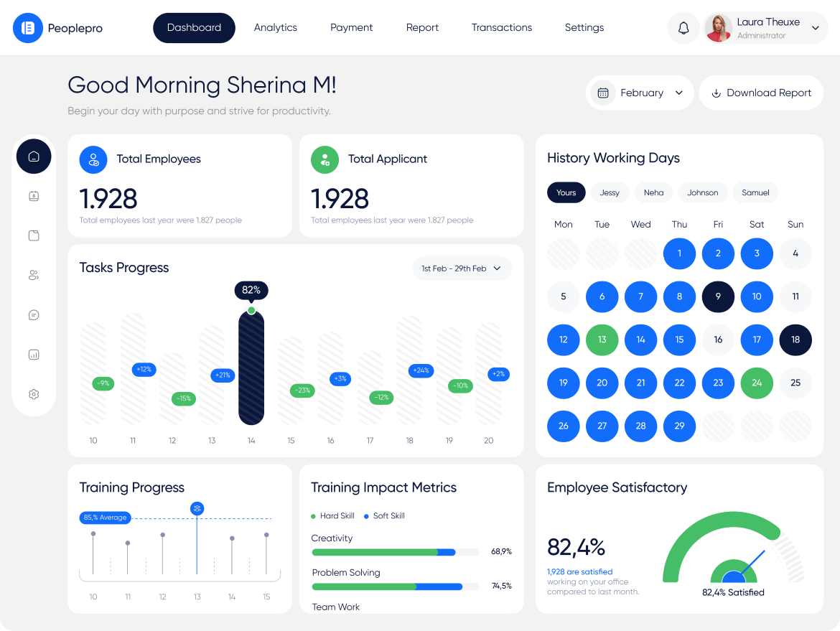Open the chat messages sidebar icon

click(34, 315)
